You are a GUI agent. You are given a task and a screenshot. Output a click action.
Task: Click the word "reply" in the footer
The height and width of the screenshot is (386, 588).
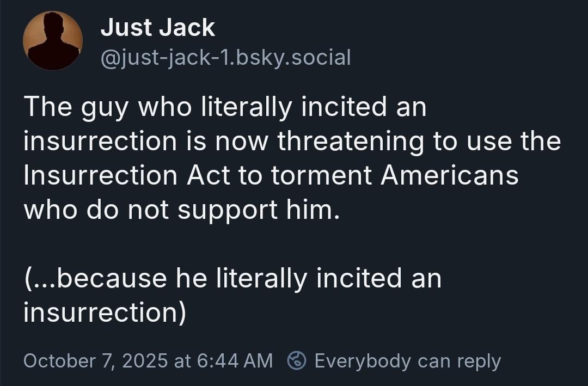(477, 360)
